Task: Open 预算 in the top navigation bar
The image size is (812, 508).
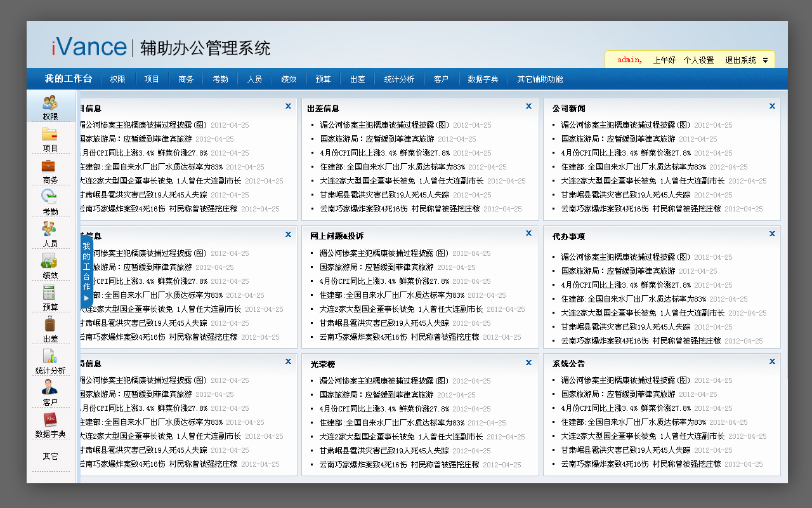Action: point(323,79)
